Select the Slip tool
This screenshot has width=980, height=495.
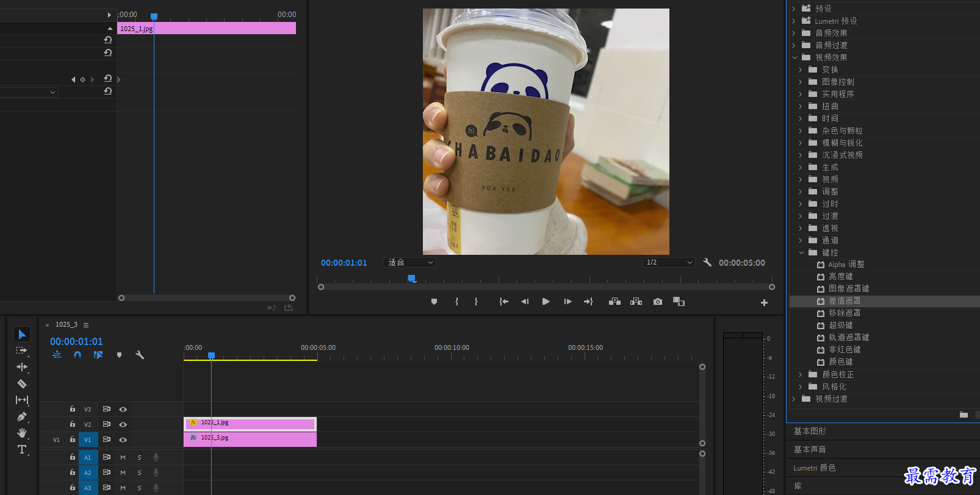22,400
